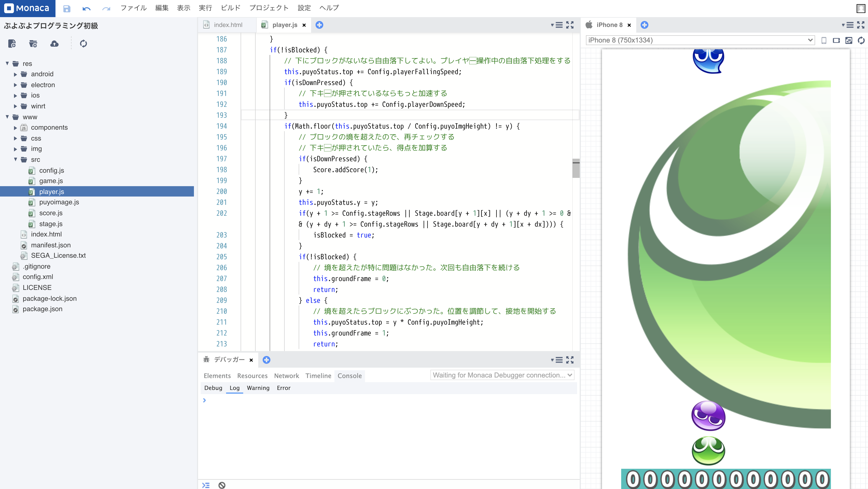The height and width of the screenshot is (489, 868).
Task: Add a new editor tab with the plus icon
Action: point(319,25)
